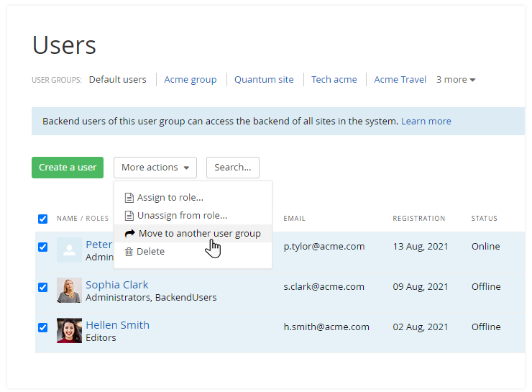Click Hellen Smith's profile photo
Image resolution: width=532 pixels, height=392 pixels.
tap(69, 330)
